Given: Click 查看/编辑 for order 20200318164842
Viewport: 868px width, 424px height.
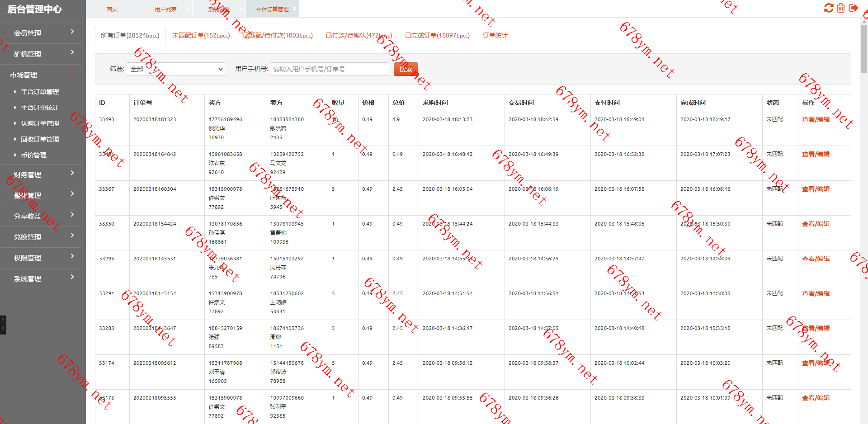Looking at the screenshot, I should coord(816,154).
